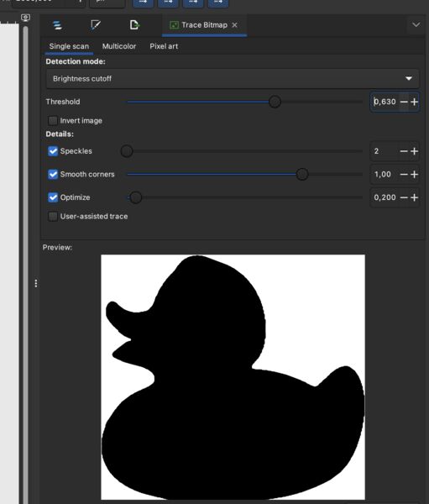Click the duck silhouette preview image

pyautogui.click(x=233, y=377)
